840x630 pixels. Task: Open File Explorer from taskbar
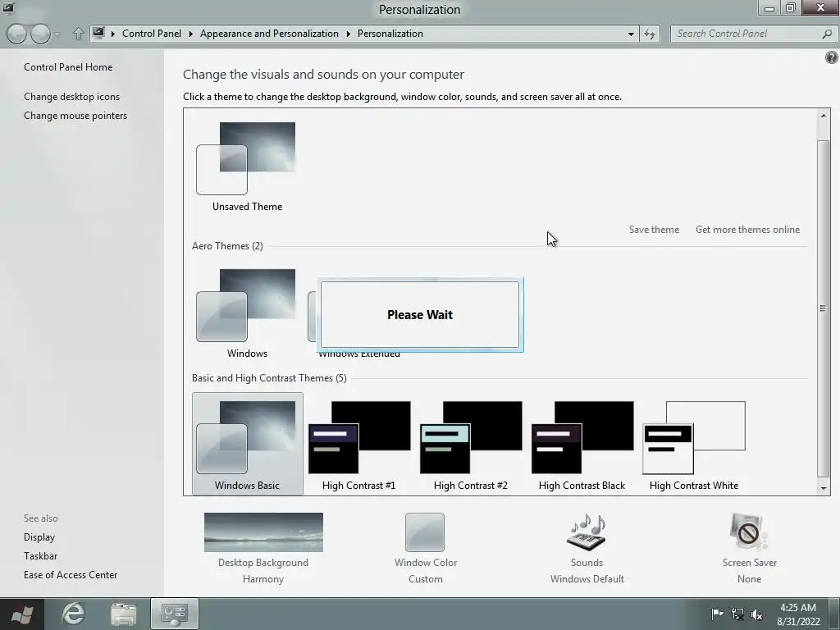pyautogui.click(x=124, y=614)
